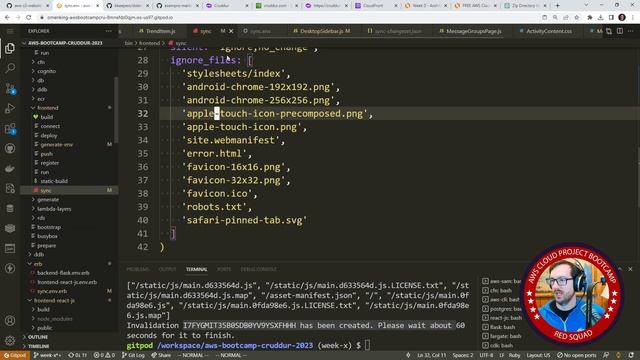
Task: Click the week-x branch indicator in status bar
Action: (47, 356)
